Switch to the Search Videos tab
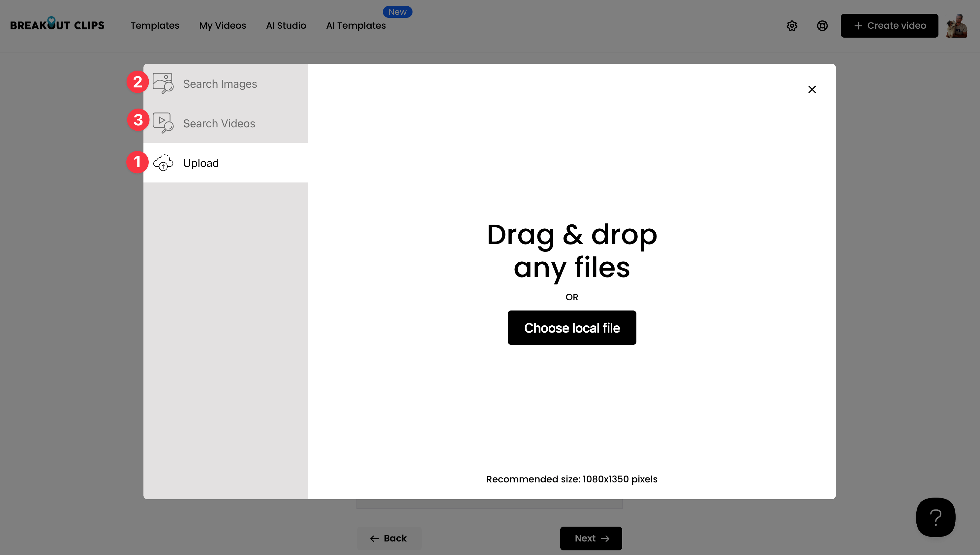The width and height of the screenshot is (980, 555). (x=219, y=123)
